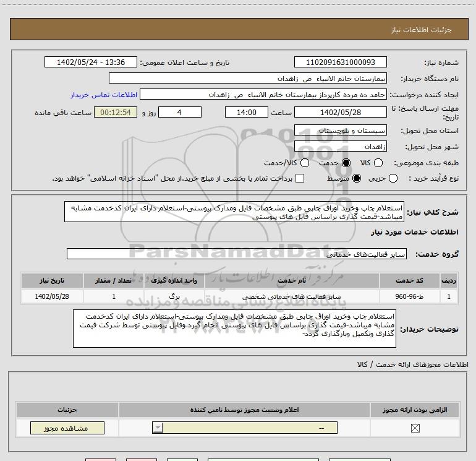Viewport: 476px width, 461px height.
Task: Click the تعداد / مقدار column header
Action: (114, 280)
